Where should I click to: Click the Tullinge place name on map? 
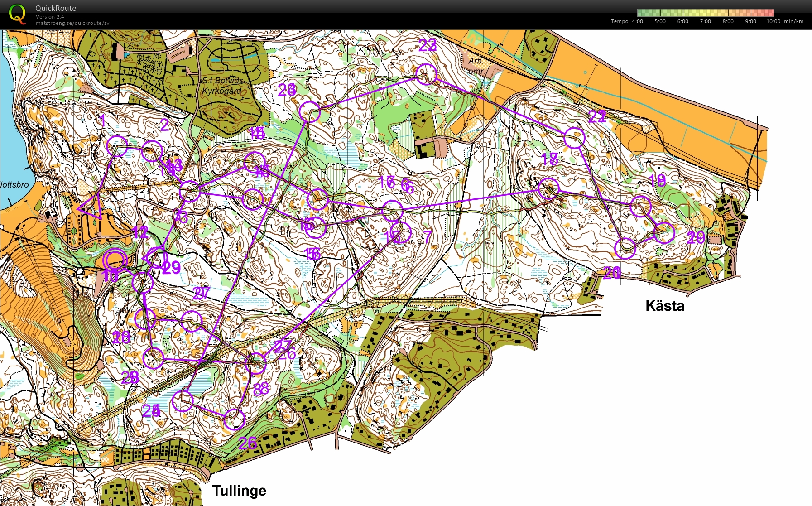(x=239, y=491)
